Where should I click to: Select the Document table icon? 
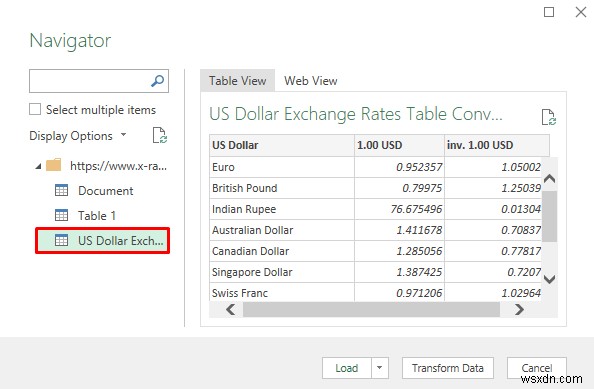tap(61, 190)
